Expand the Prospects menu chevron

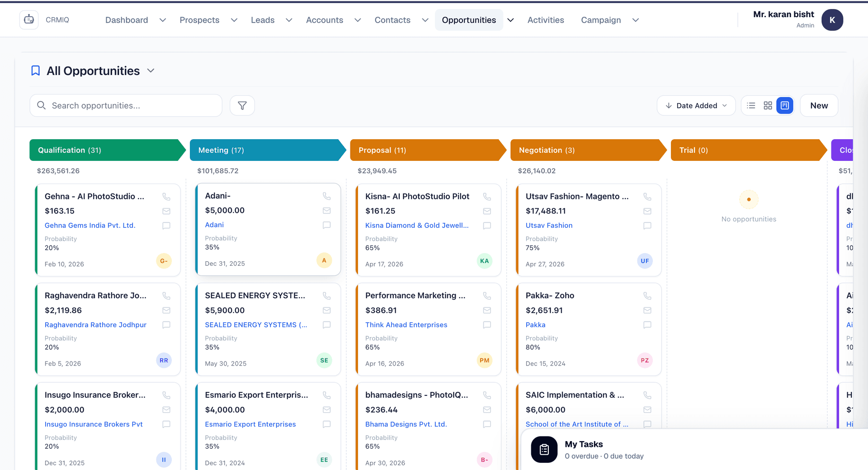[234, 20]
